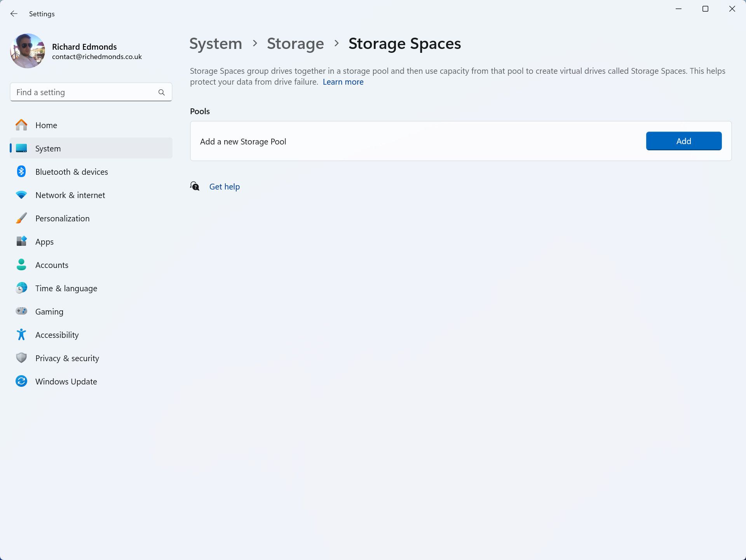746x560 pixels.
Task: Open Accounts with the person icon
Action: tap(21, 264)
